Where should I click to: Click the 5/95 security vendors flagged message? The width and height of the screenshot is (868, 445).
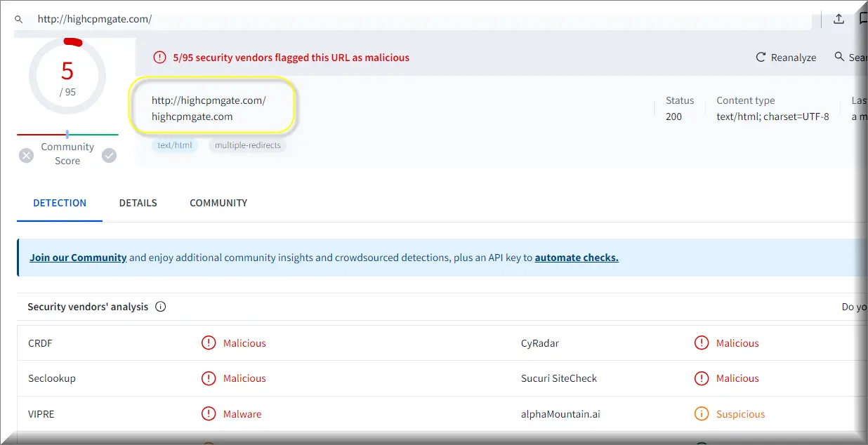click(291, 58)
